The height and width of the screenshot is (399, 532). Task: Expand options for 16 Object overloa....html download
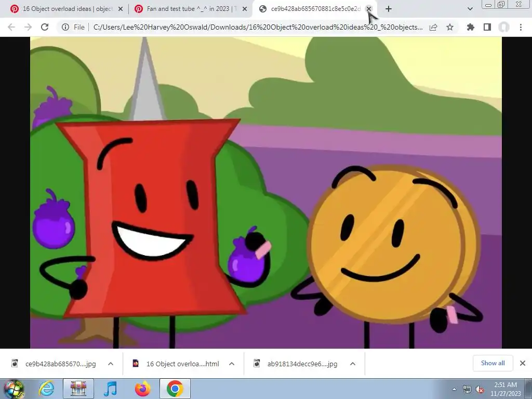click(232, 364)
